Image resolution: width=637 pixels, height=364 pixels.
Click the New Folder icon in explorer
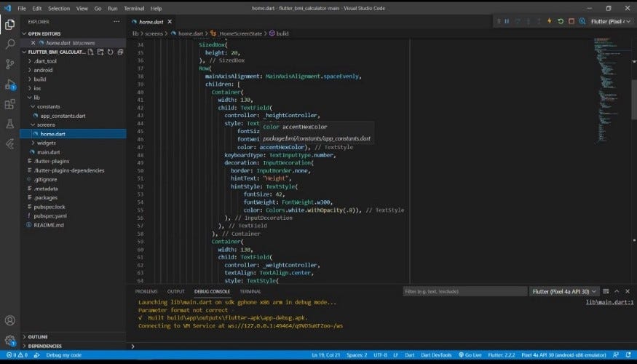(100, 52)
